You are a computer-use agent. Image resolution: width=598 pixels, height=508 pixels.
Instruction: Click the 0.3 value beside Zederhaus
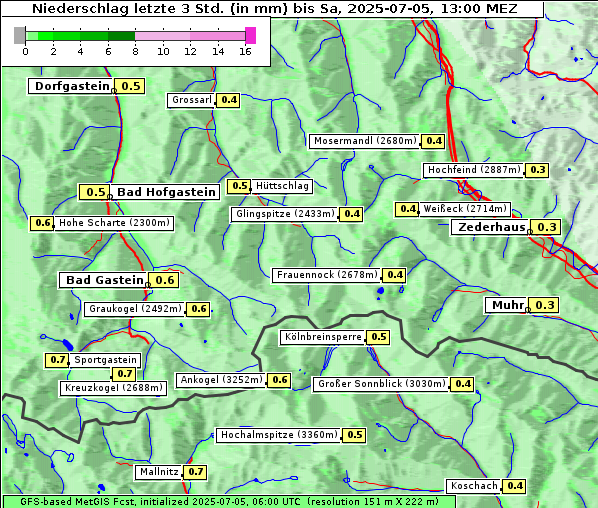pos(546,227)
